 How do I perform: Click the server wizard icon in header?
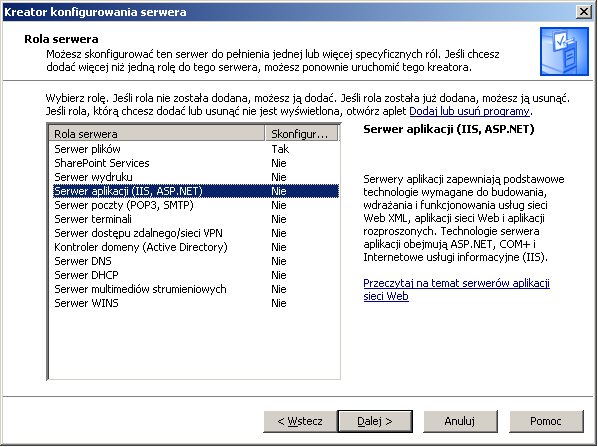click(x=564, y=51)
